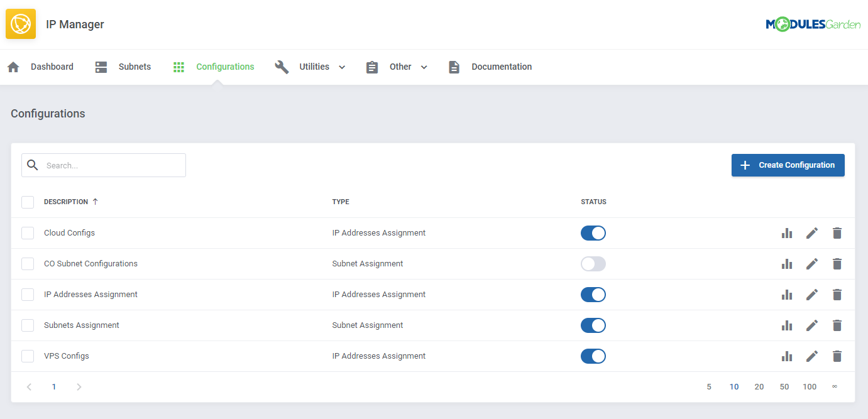Disable the IP Addresses Assignment status
Viewport: 868px width, 419px height.
(x=593, y=294)
